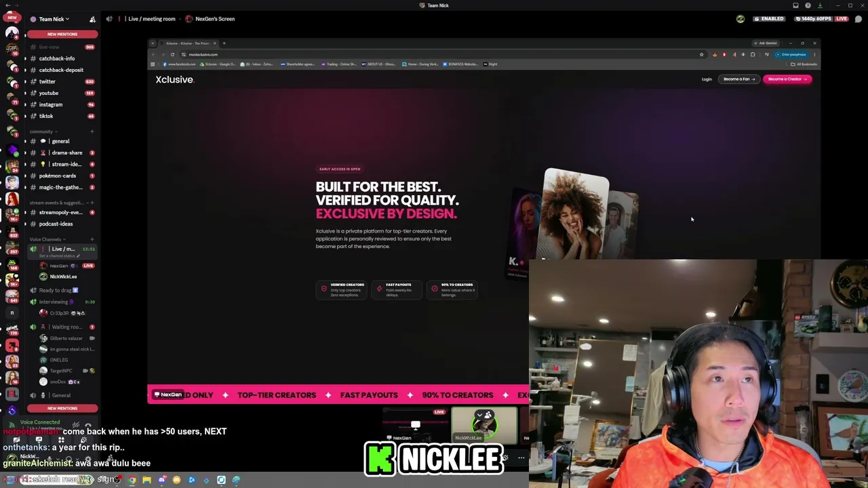Viewport: 868px width, 488px height.
Task: Open a new browser tab
Action: pos(224,43)
